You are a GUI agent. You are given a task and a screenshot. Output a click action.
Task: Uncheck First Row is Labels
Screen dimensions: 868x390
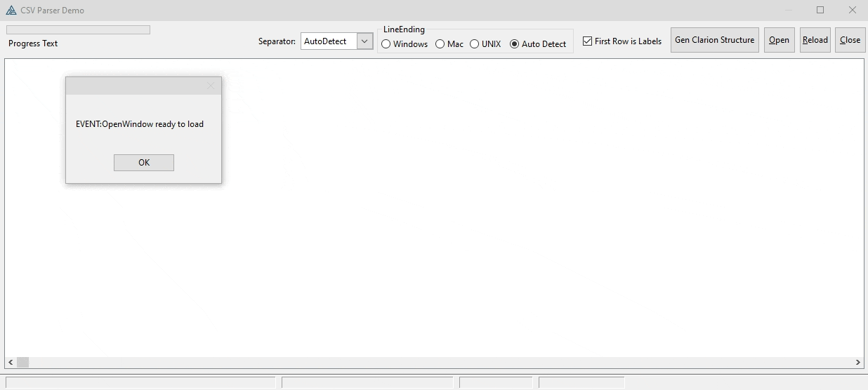point(588,41)
